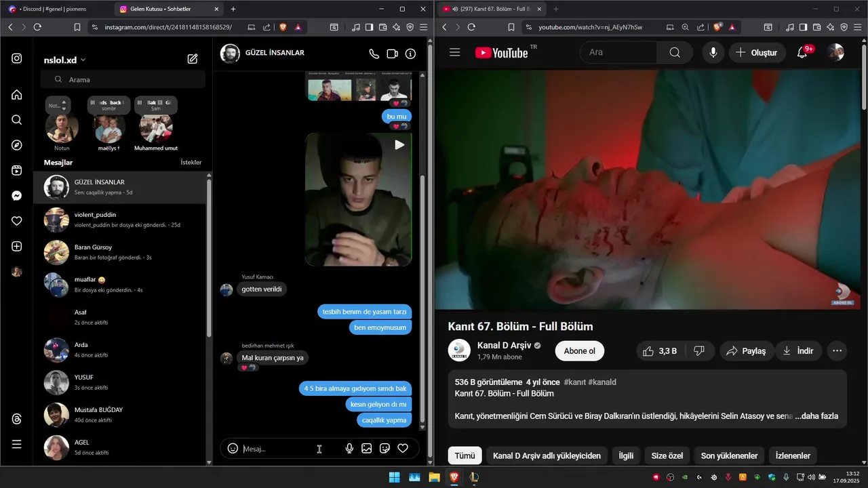
Task: Play the video message in chat
Action: tap(358, 199)
